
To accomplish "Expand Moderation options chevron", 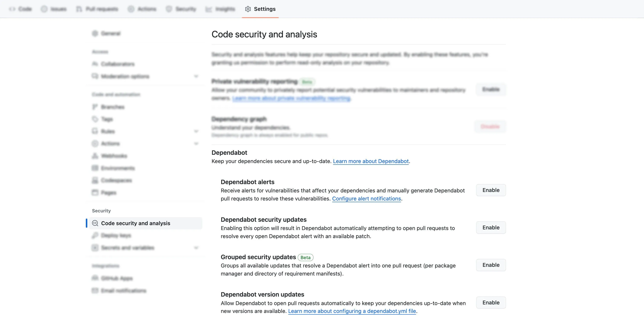I will [196, 76].
